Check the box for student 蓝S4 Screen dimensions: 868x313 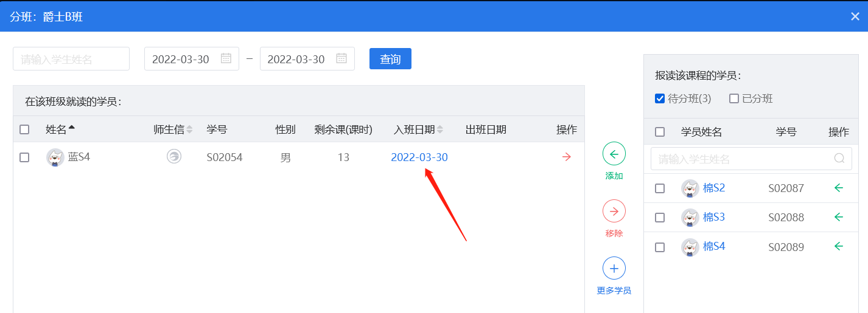point(24,157)
